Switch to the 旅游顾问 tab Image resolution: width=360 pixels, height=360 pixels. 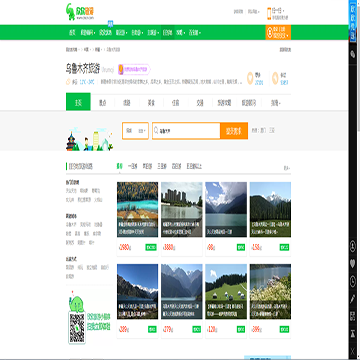click(x=249, y=103)
